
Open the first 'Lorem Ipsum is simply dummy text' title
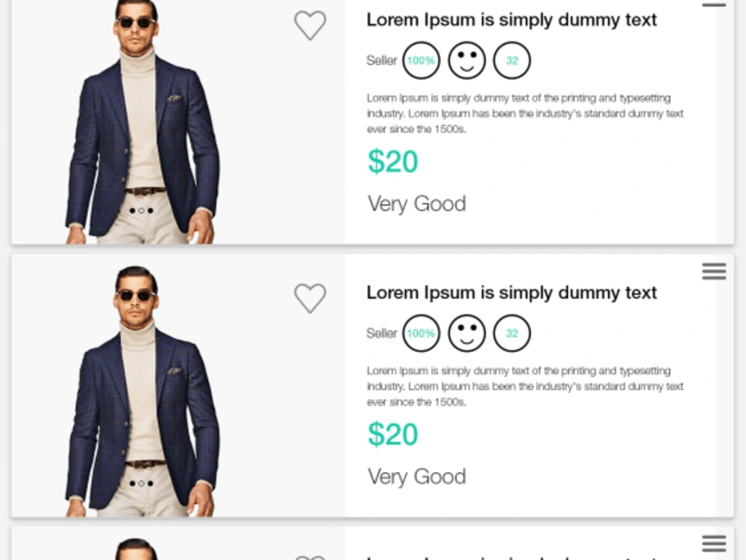511,19
